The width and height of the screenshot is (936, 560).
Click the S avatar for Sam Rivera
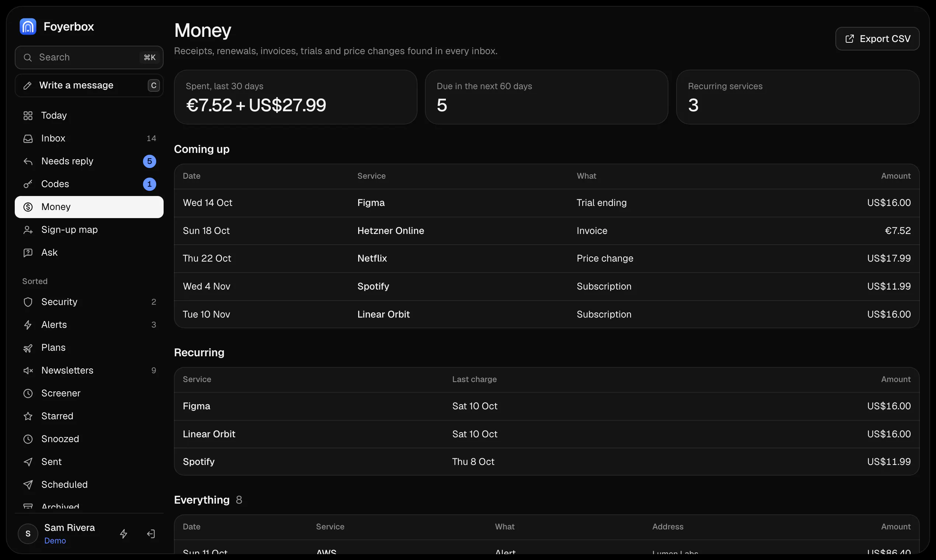(x=28, y=533)
